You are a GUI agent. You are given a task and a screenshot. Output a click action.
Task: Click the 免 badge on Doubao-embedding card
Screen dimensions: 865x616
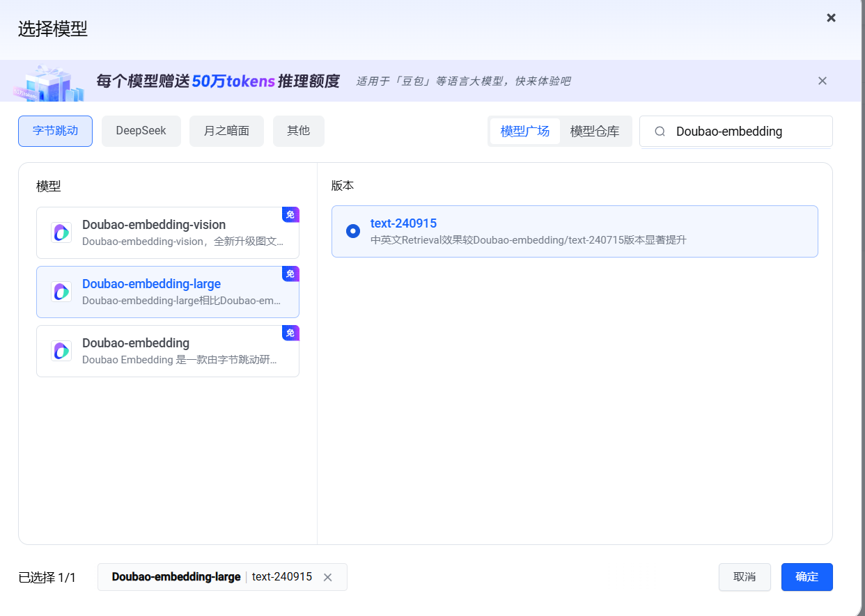pyautogui.click(x=290, y=333)
